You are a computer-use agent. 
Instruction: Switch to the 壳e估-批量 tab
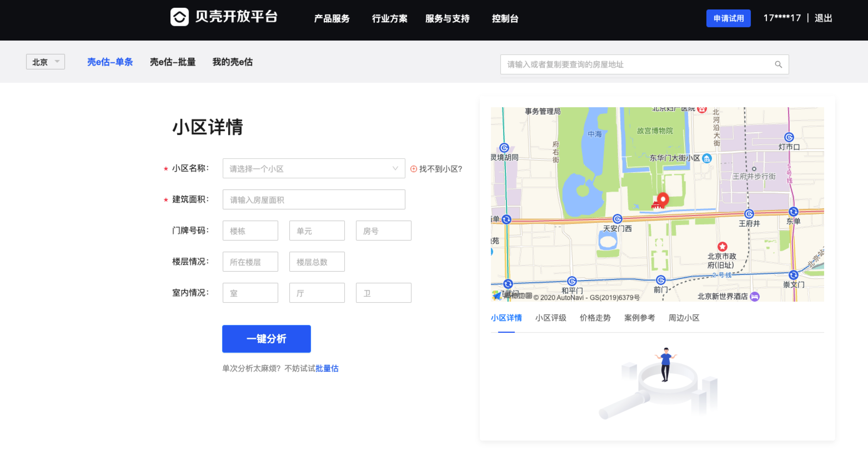(172, 62)
